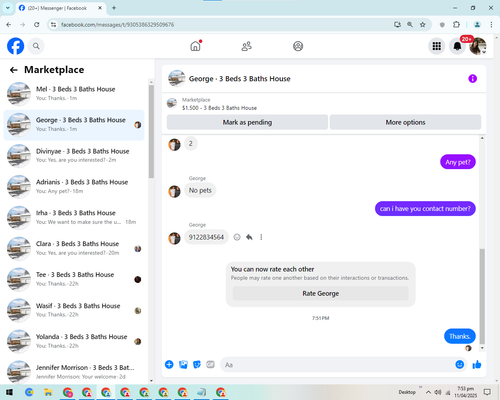
Task: Open Jennifer Morrison's conversation
Action: (x=74, y=372)
